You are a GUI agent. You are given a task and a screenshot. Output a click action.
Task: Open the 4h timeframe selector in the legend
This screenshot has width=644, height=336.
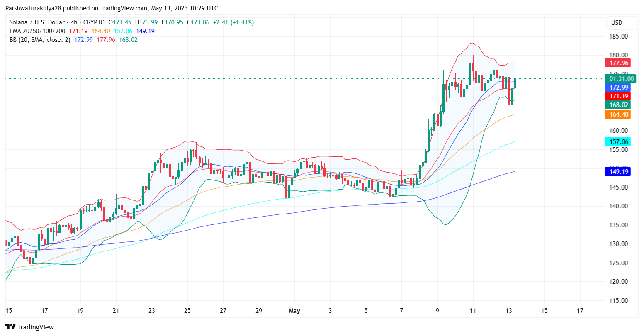(74, 22)
